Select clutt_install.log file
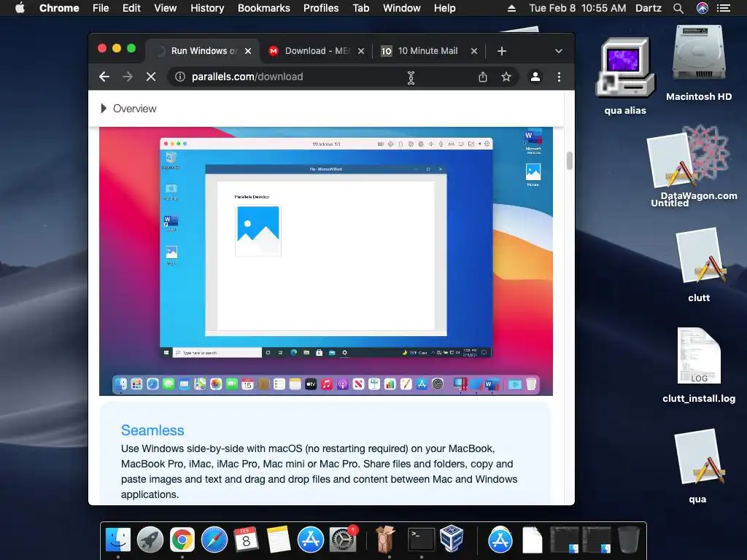747x560 pixels. tap(699, 365)
